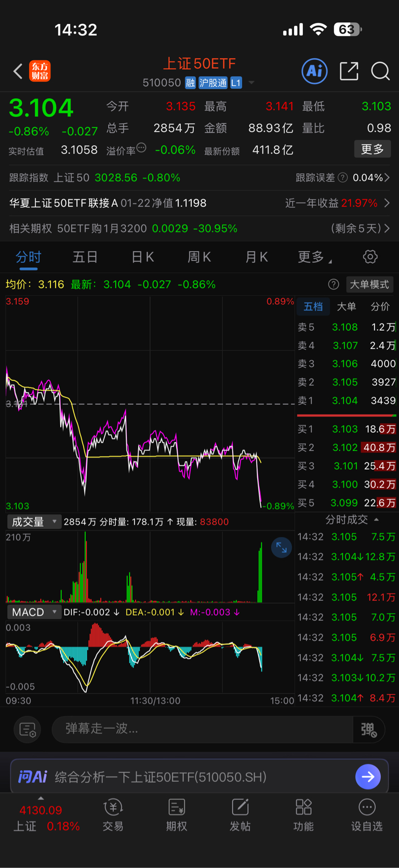Expand chart with the fullscreen arrows icon
Viewport: 399px width, 868px height.
[x=282, y=548]
